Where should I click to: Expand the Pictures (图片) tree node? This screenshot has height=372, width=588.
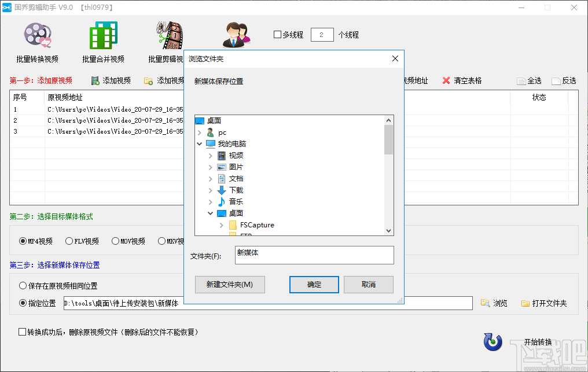[211, 167]
